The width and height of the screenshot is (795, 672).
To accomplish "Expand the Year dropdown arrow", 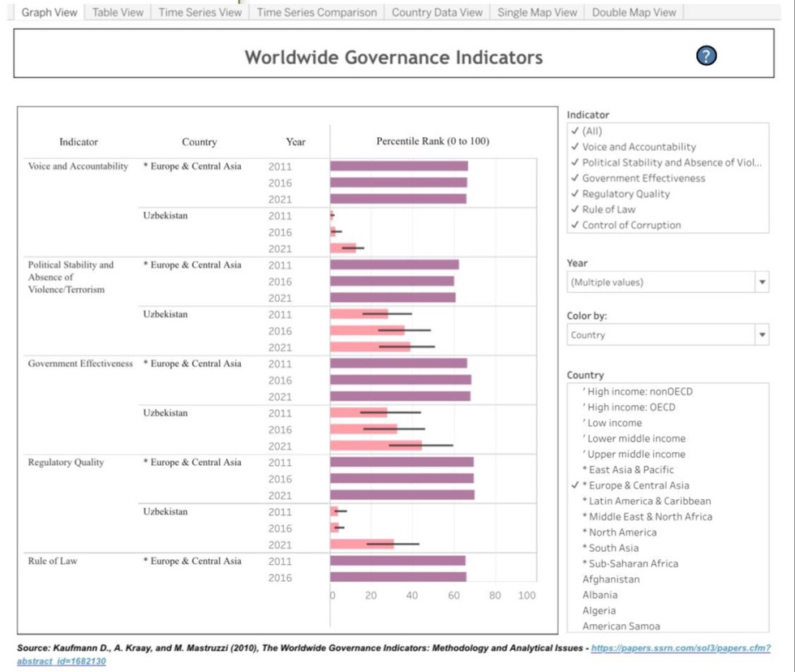I will [x=761, y=282].
